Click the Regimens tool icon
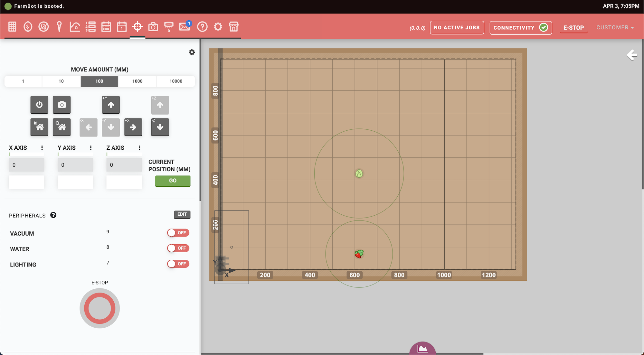 coord(106,27)
